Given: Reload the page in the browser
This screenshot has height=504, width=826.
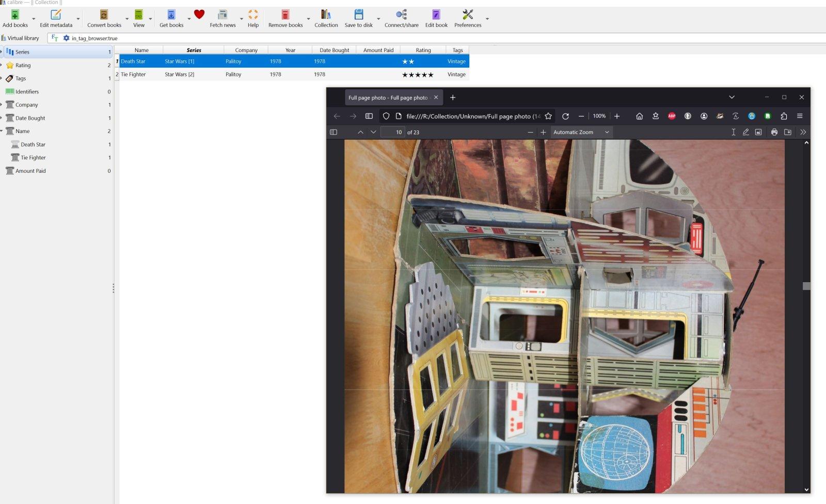Looking at the screenshot, I should 565,116.
